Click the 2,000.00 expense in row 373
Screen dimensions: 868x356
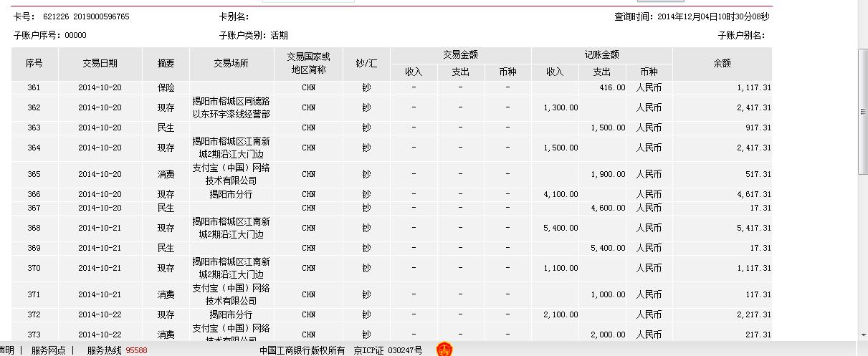point(608,335)
